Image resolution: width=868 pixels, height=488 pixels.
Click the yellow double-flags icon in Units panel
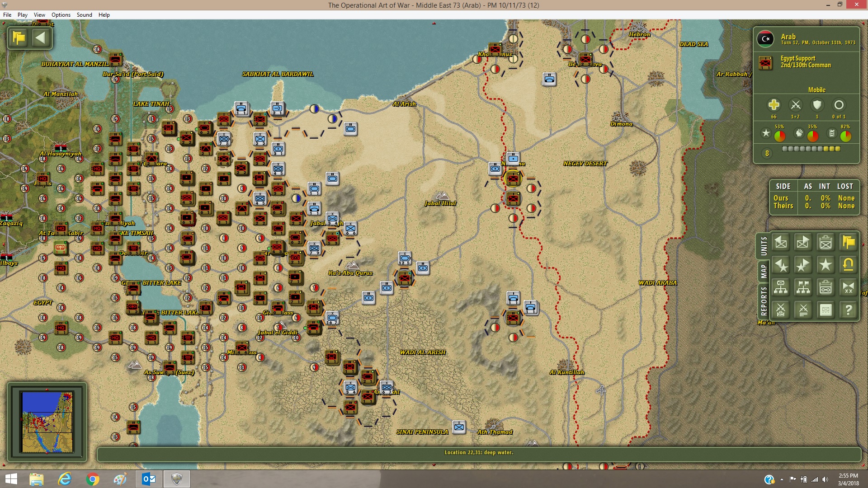pyautogui.click(x=848, y=243)
